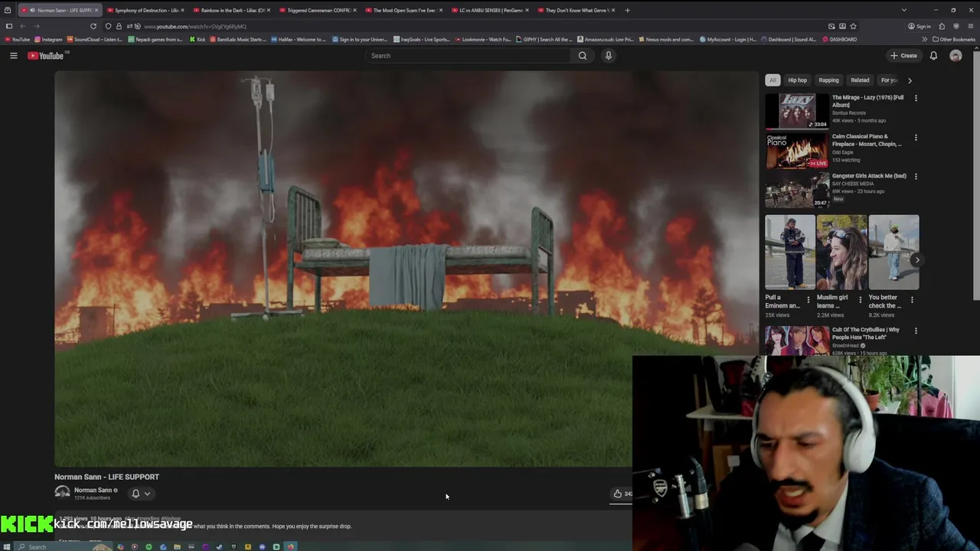The height and width of the screenshot is (551, 980).
Task: Open the 'Pull a Eminem' short
Action: click(790, 252)
